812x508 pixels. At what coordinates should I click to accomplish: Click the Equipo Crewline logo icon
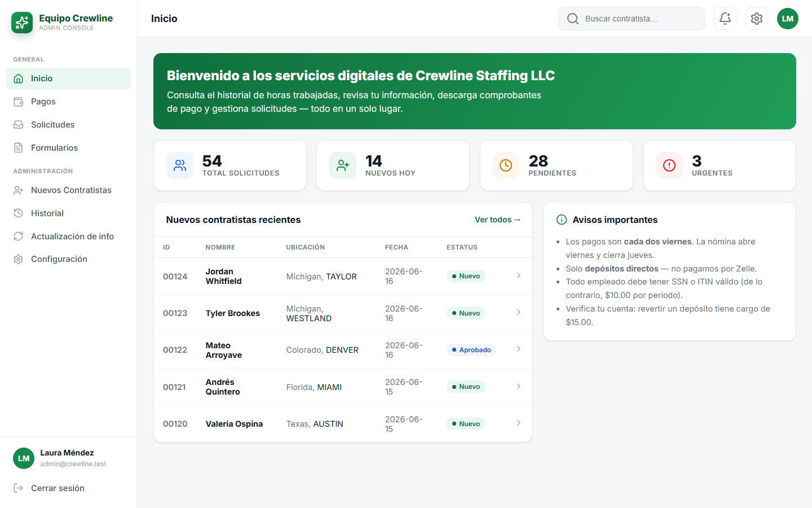pos(22,23)
